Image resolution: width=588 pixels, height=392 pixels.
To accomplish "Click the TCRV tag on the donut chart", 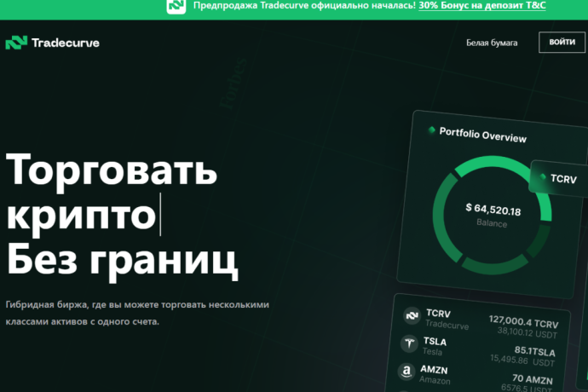I will tap(559, 179).
